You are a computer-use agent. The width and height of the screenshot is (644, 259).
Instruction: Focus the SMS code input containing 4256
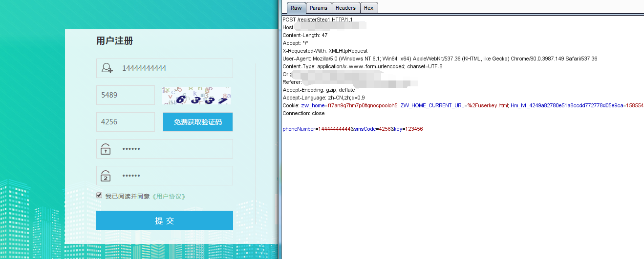click(x=126, y=122)
